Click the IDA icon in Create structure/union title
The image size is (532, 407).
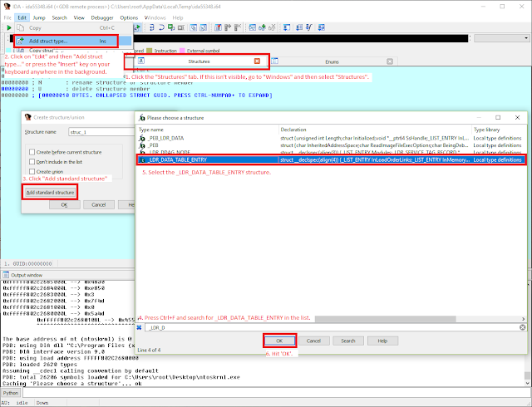[28, 117]
